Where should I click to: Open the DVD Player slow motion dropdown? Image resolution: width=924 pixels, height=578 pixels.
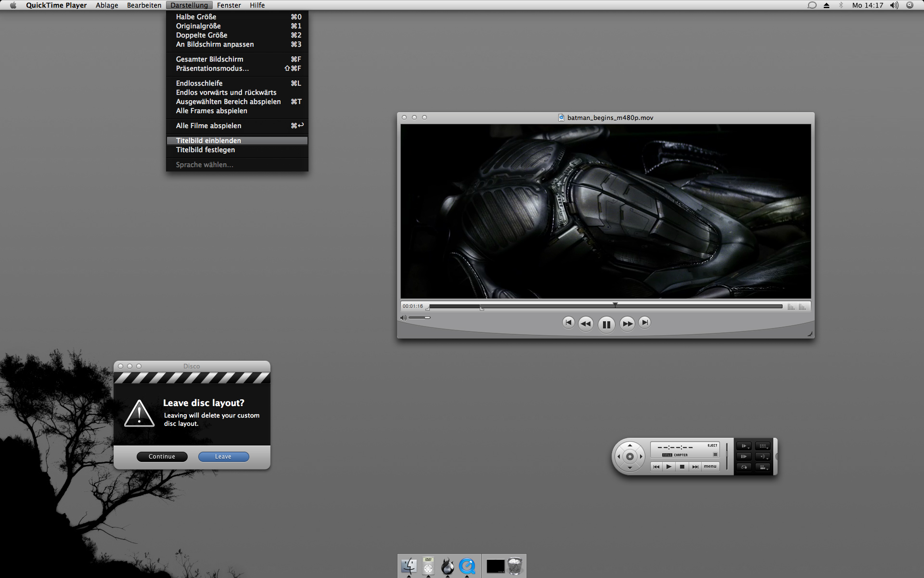click(x=744, y=446)
